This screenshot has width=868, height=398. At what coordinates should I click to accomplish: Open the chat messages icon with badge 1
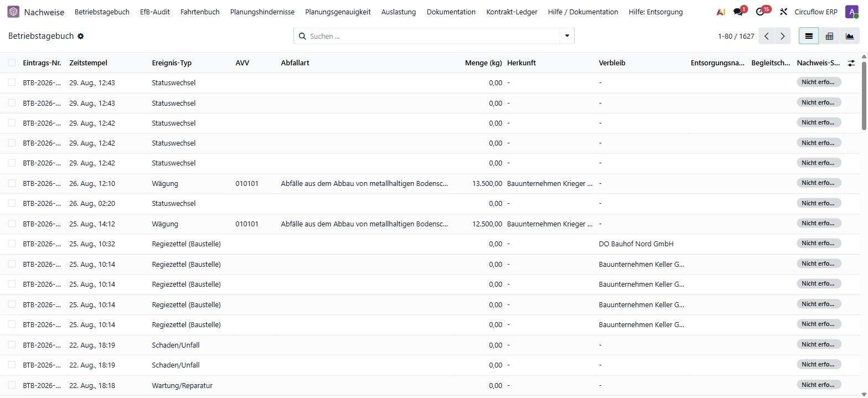point(738,12)
